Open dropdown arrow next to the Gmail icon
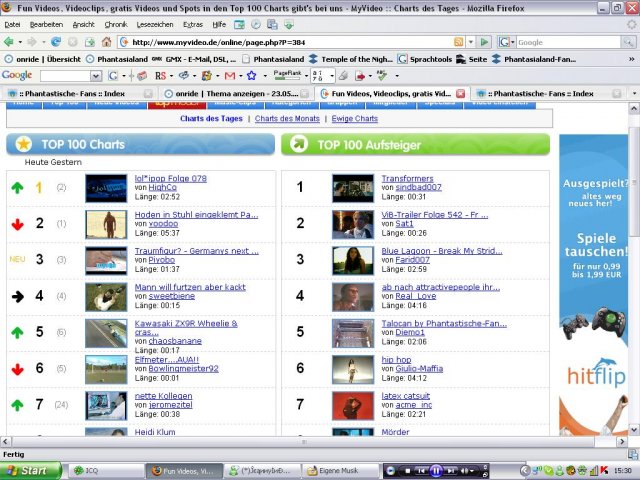 point(240,76)
